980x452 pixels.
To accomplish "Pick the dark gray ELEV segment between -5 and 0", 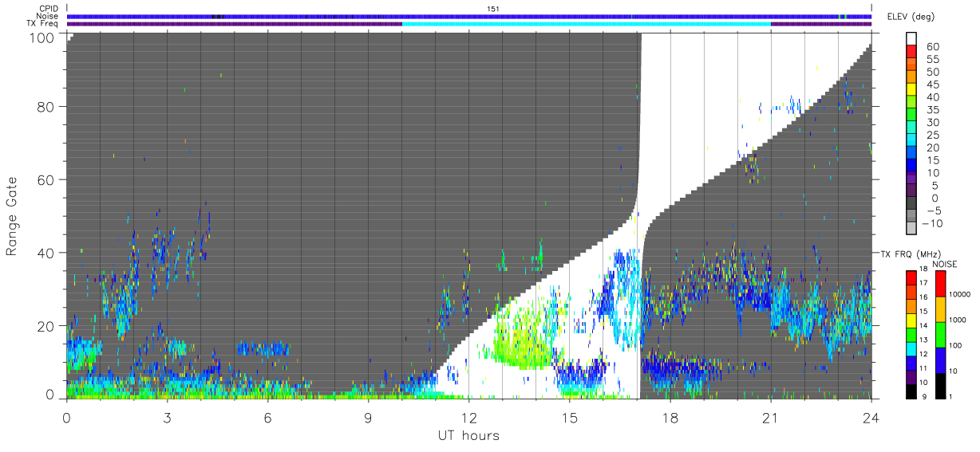I will [x=912, y=204].
